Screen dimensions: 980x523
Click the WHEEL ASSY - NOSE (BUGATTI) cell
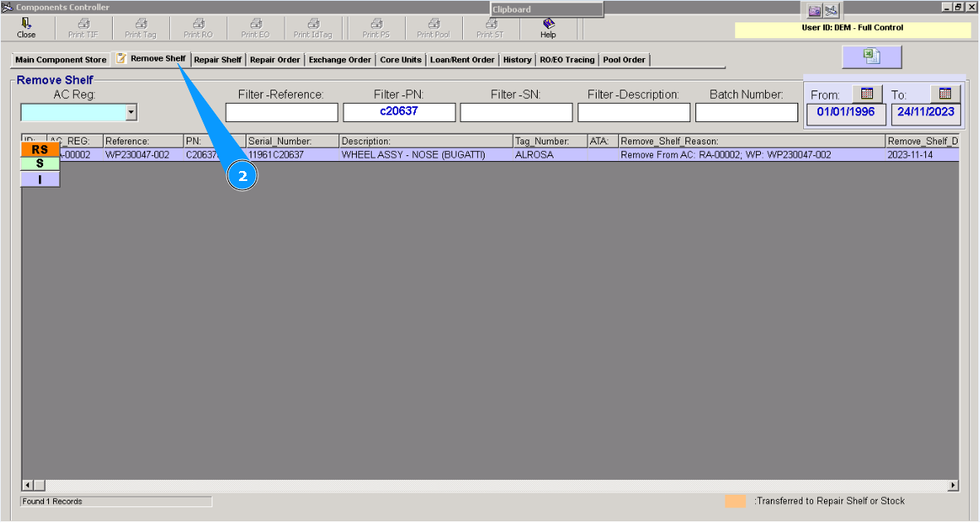pyautogui.click(x=426, y=154)
